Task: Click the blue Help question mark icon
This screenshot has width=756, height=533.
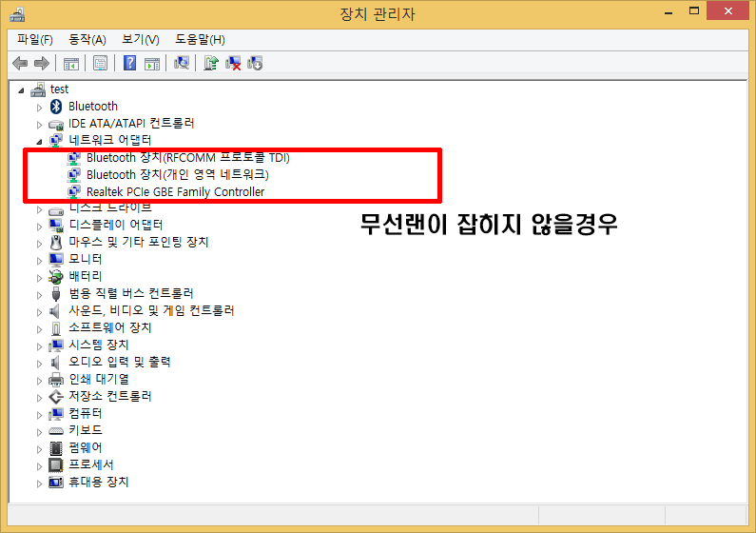Action: coord(129,63)
